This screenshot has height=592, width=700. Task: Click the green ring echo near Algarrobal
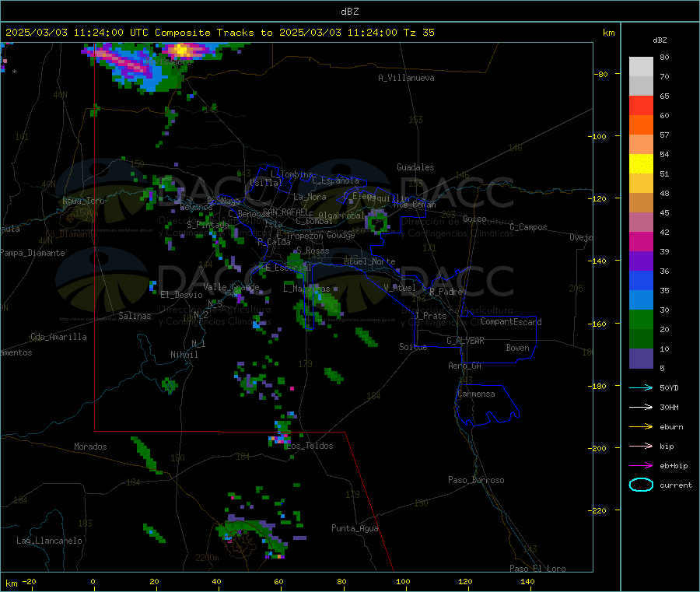(378, 221)
